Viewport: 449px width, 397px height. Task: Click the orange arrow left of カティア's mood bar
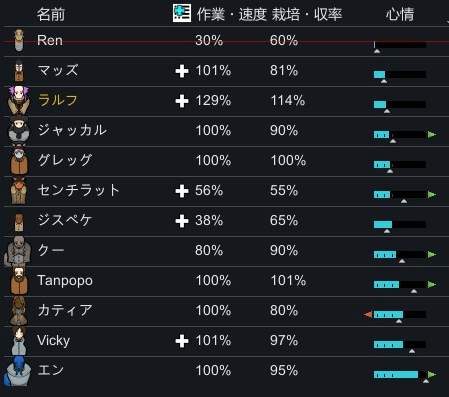click(368, 314)
